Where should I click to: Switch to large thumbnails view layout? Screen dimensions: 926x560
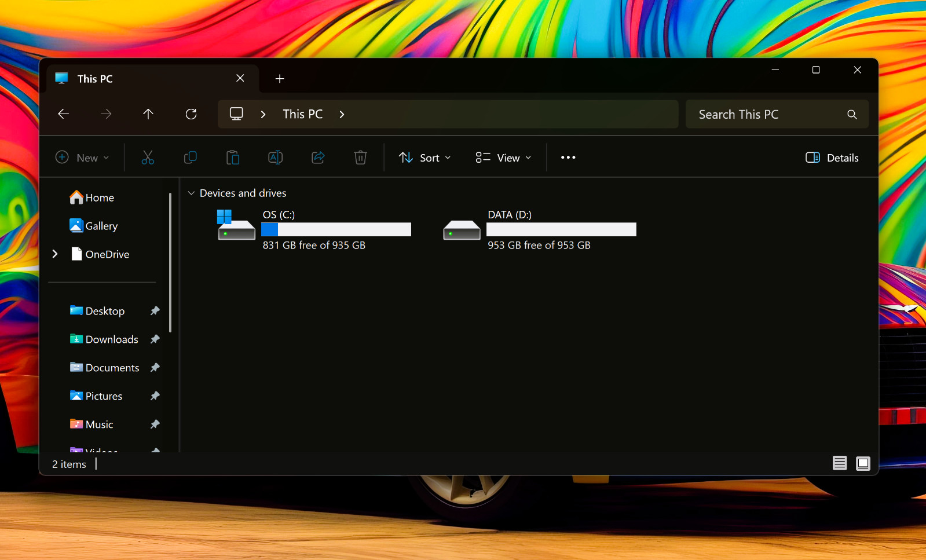click(x=863, y=463)
